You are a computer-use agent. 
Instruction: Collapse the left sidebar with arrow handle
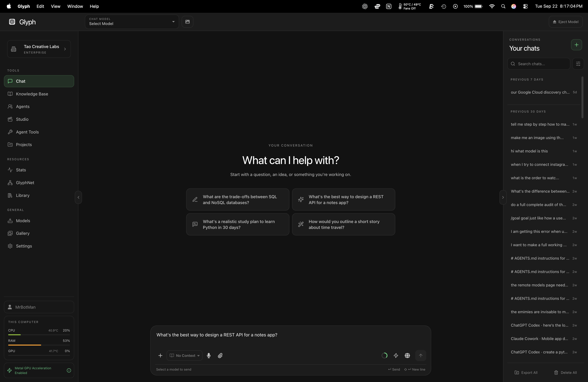78,197
